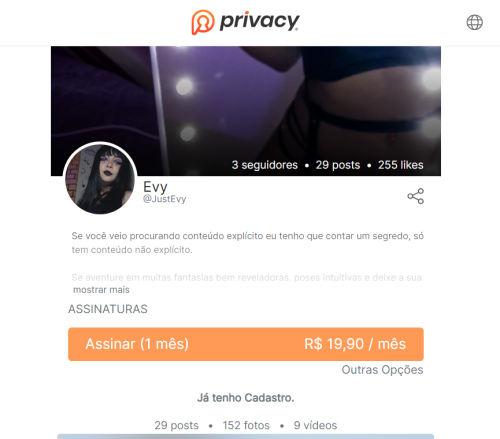Viewport: 500px width, 439px height.
Task: Click the @JustEvy username handle
Action: coord(164,199)
